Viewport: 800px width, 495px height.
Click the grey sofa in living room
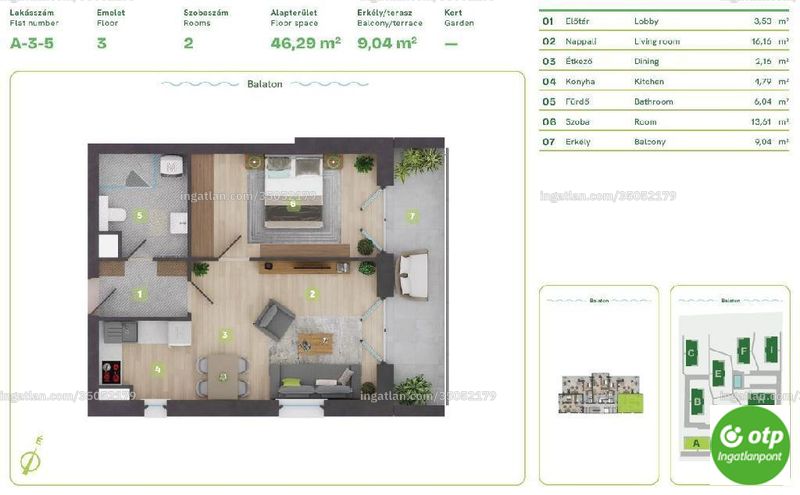pyautogui.click(x=315, y=381)
